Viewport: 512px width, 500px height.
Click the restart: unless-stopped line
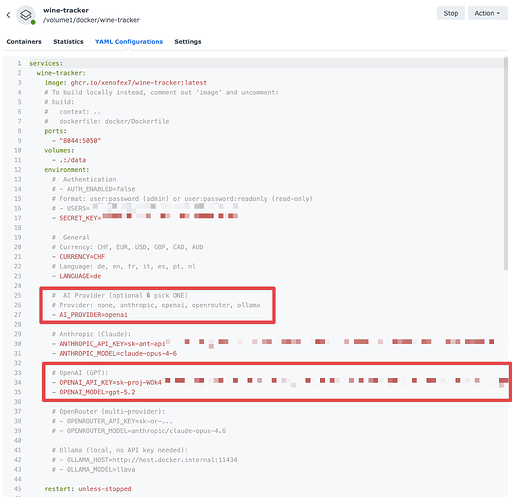pos(88,489)
